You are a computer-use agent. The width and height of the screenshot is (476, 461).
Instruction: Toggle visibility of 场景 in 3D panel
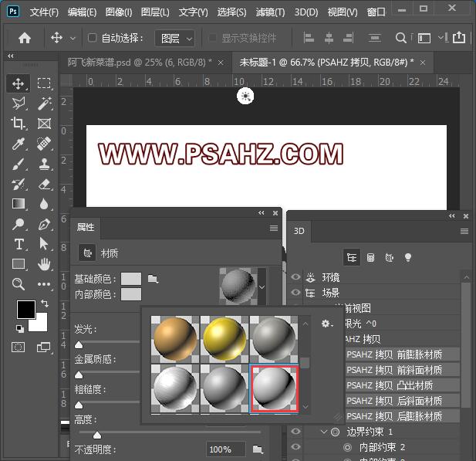tap(295, 293)
